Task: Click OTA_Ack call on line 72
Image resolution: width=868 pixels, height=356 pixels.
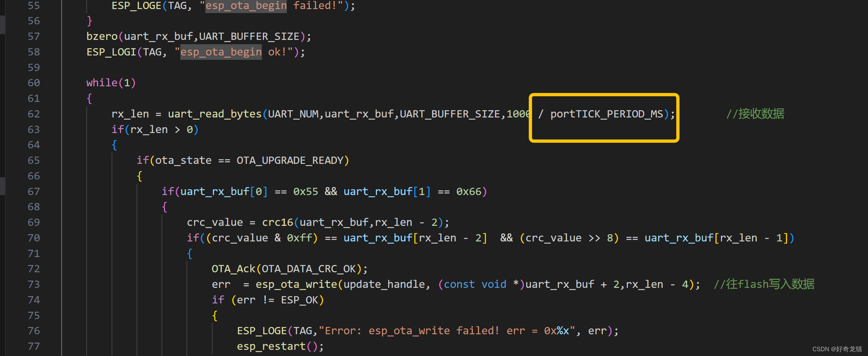Action: pos(234,269)
